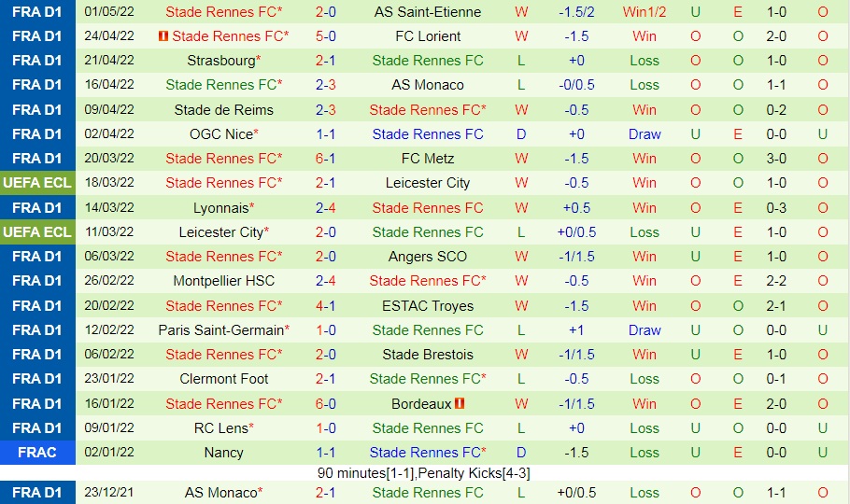Open the OGC Nice team link
The width and height of the screenshot is (850, 504).
point(220,134)
